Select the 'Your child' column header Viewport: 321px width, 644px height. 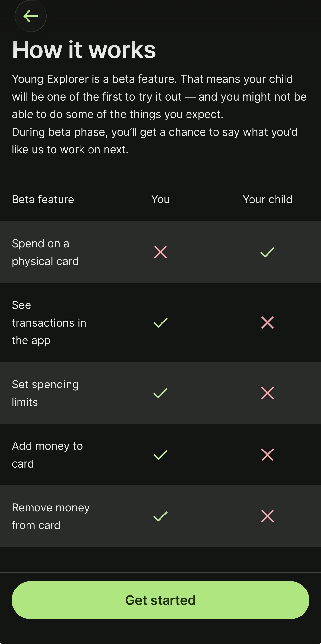tap(267, 200)
